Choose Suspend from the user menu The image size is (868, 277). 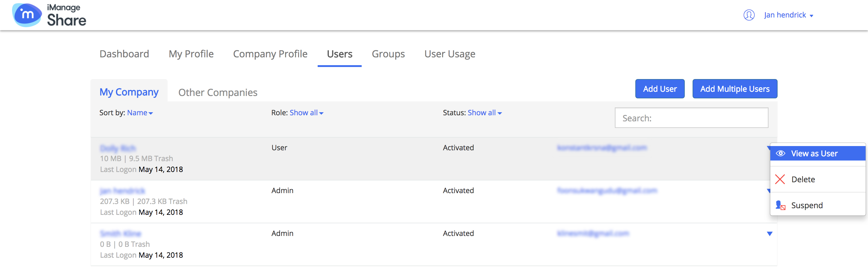[x=807, y=205]
